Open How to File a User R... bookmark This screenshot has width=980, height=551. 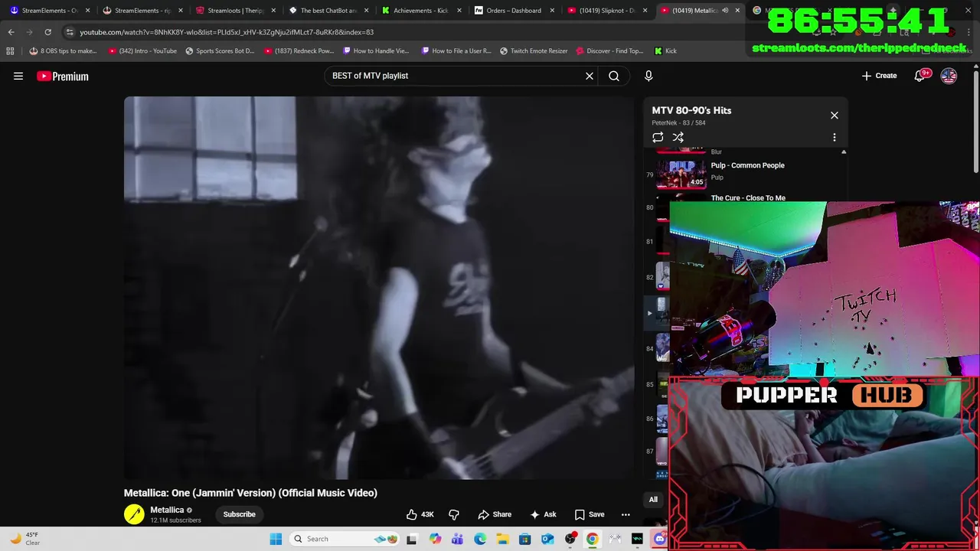click(x=456, y=51)
